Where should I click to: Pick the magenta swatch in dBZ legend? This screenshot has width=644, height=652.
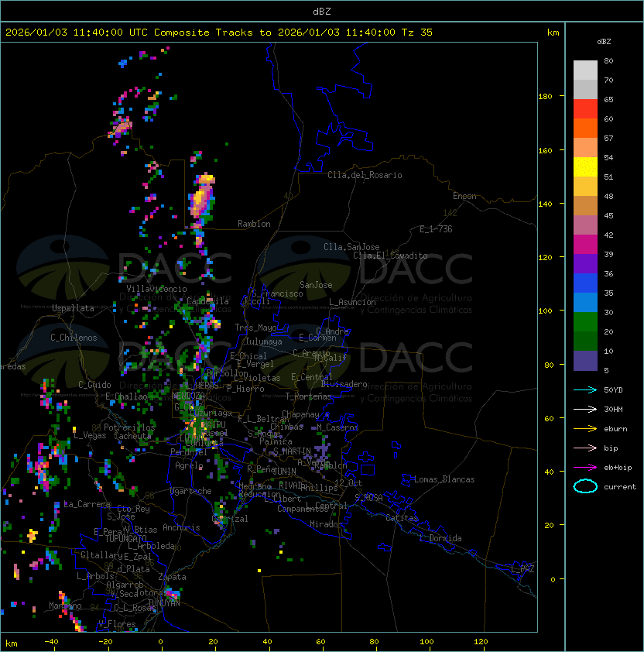click(585, 245)
